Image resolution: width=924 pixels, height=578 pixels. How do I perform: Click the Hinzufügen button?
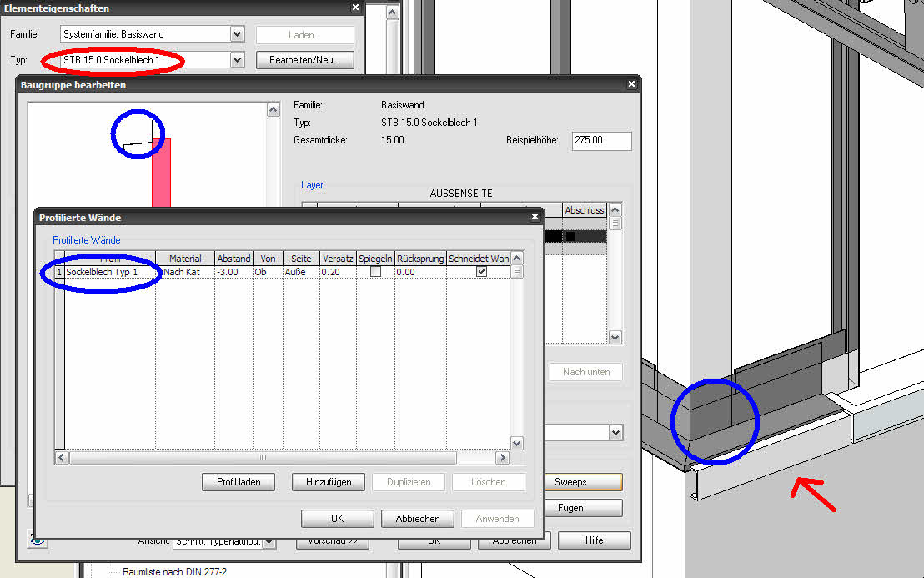pyautogui.click(x=329, y=482)
